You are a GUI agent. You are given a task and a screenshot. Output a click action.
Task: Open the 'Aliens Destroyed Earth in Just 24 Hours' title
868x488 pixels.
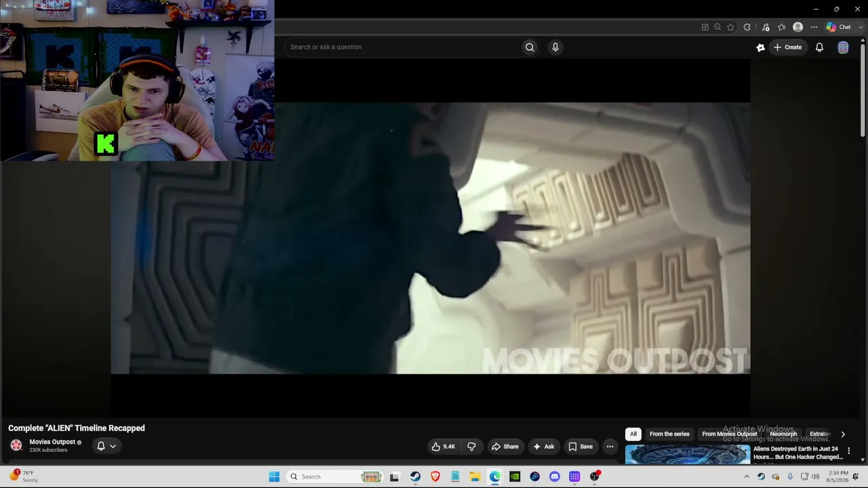[x=798, y=453]
